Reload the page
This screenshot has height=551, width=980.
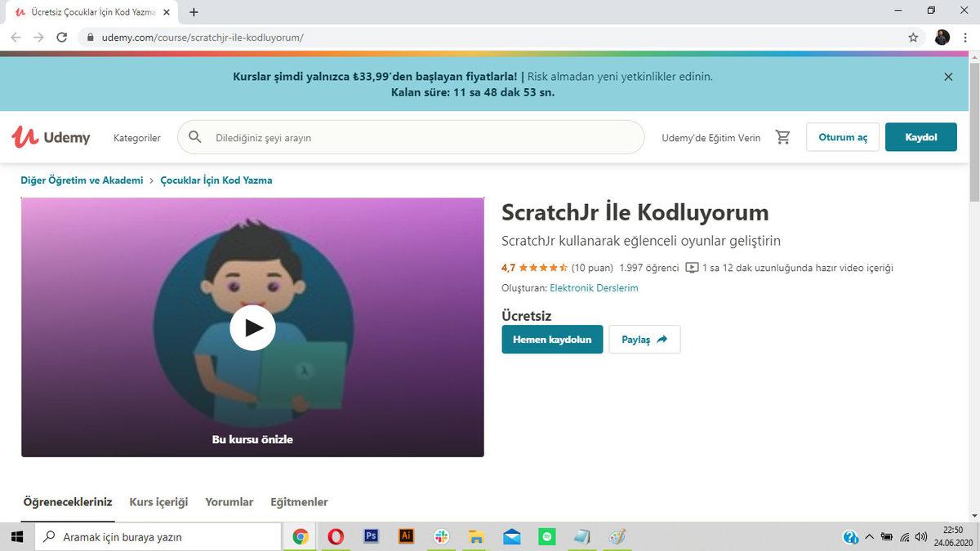point(61,37)
